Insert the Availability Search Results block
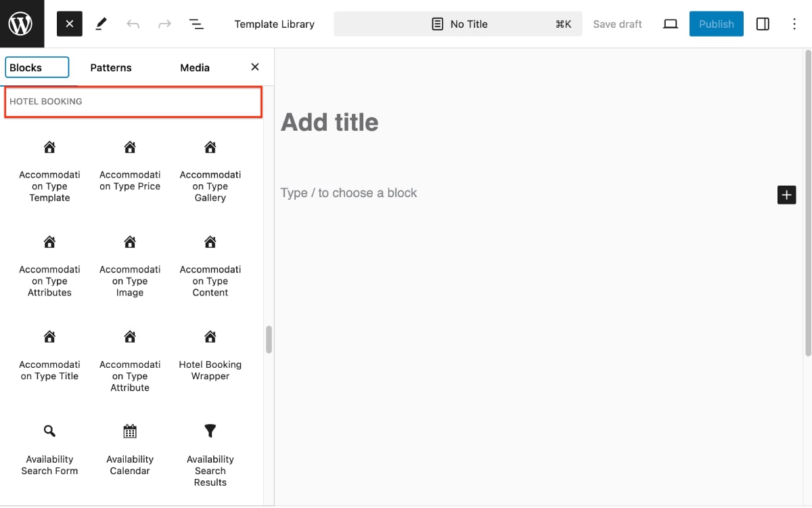812x508 pixels. pyautogui.click(x=210, y=455)
